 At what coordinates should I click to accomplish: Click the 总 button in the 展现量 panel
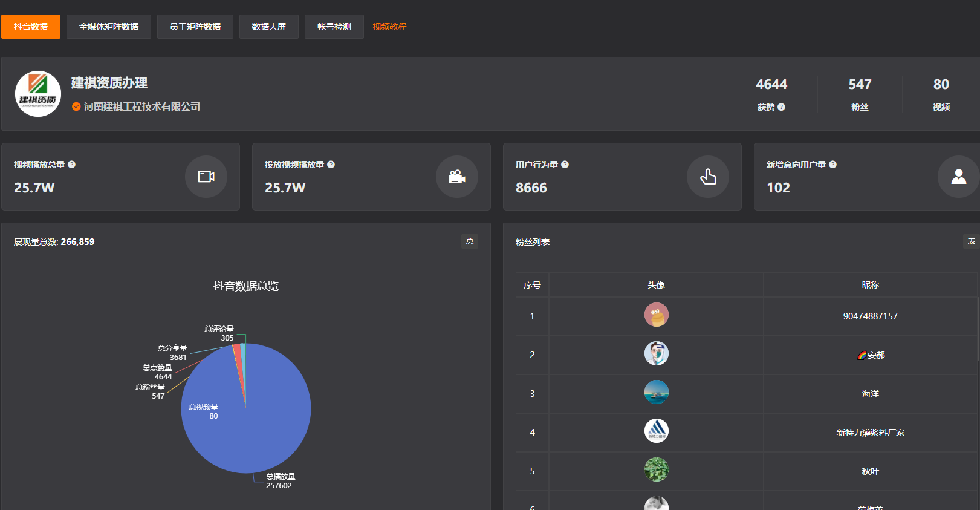(x=470, y=241)
